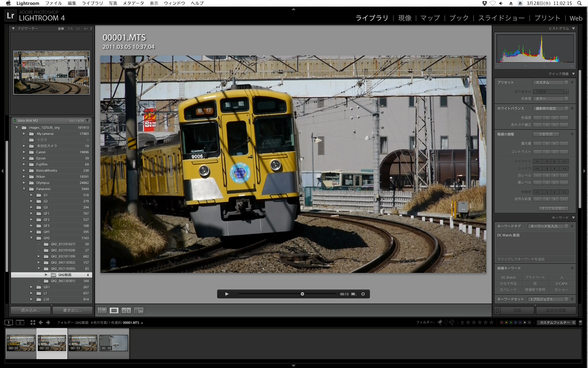Viewport: 588px width, 368px height.
Task: Collapse the Panasonic folder
Action: pos(24,189)
